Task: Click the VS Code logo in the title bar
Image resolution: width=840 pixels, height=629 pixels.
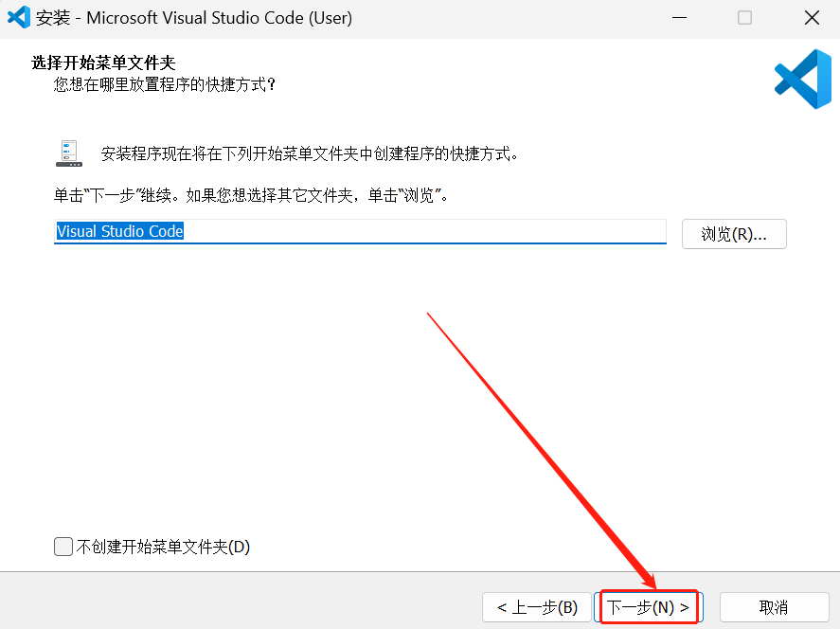Action: pyautogui.click(x=19, y=17)
